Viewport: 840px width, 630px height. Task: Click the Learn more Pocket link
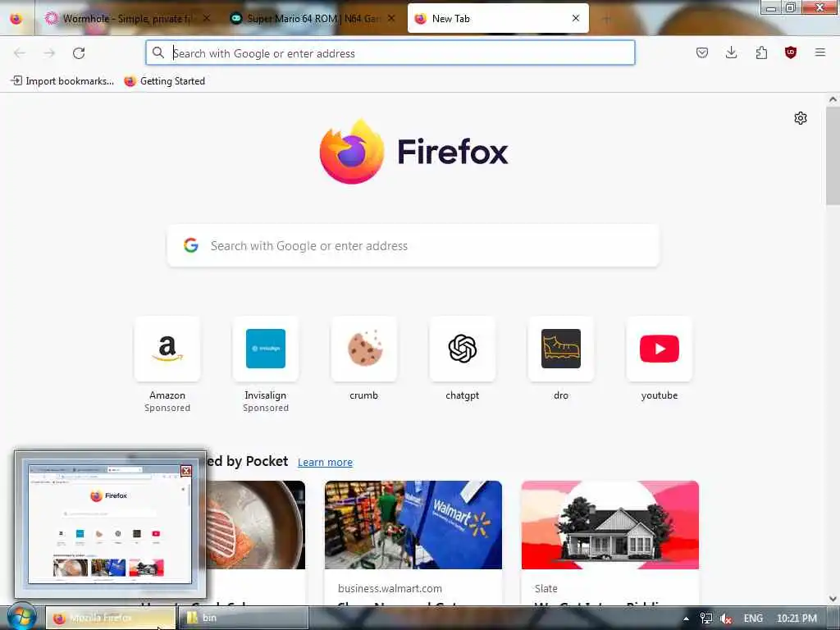pyautogui.click(x=325, y=463)
